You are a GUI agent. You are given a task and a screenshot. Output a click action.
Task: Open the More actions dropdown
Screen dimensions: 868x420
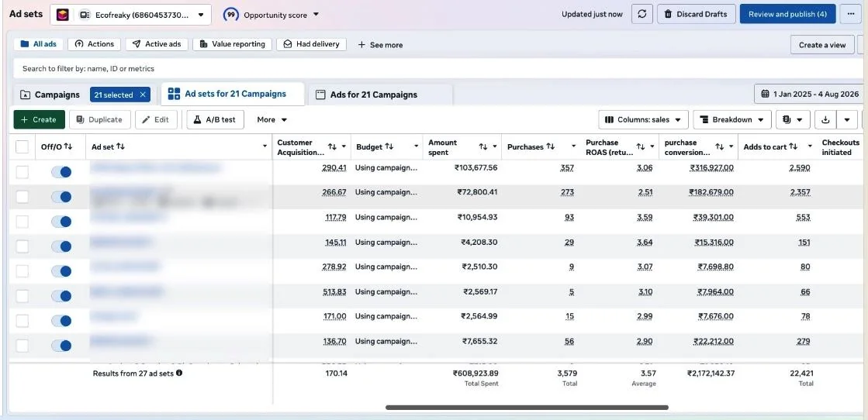pos(271,119)
